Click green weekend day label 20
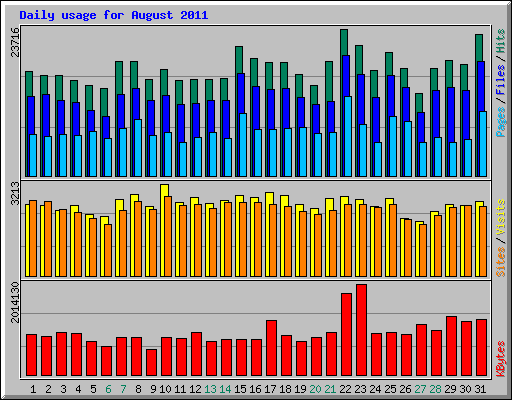The width and height of the screenshot is (512, 400). (315, 389)
